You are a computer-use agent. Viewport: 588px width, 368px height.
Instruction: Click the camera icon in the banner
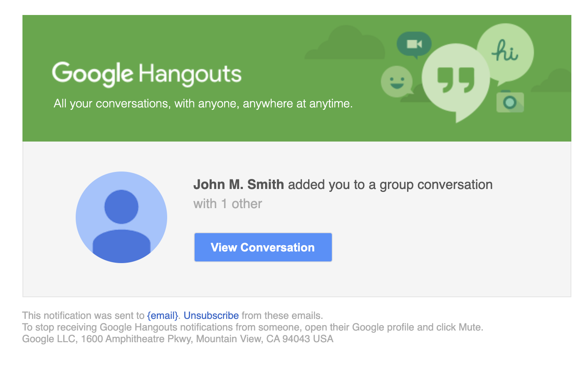[x=511, y=101]
